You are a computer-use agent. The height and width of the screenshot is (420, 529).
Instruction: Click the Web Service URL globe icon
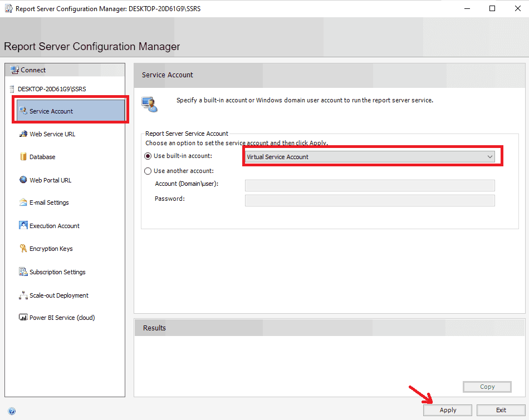pos(23,134)
